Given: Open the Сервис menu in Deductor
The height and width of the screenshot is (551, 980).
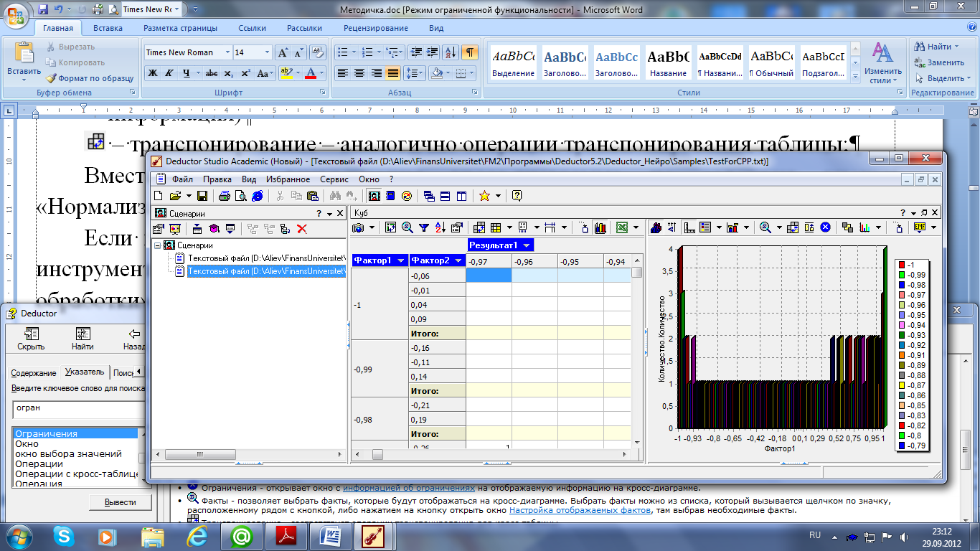Looking at the screenshot, I should point(334,179).
